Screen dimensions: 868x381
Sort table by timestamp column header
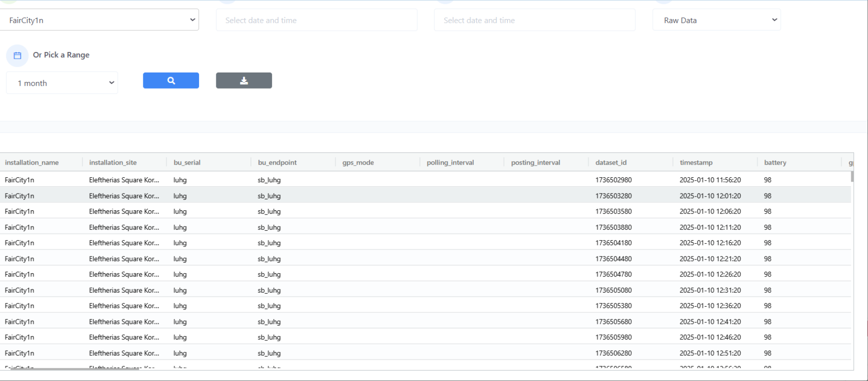[x=696, y=163]
